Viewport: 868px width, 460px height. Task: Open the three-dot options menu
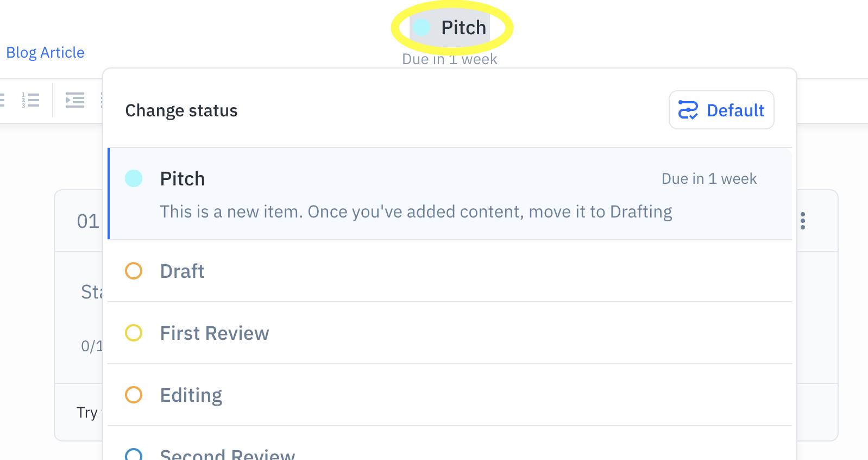point(803,221)
